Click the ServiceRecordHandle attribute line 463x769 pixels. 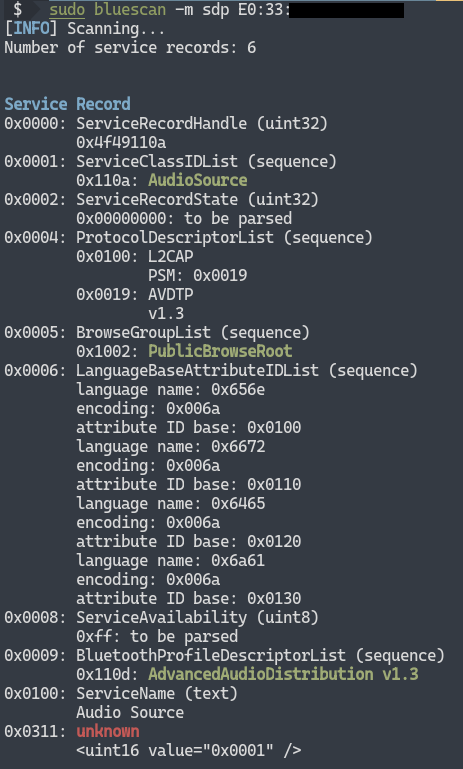pyautogui.click(x=166, y=123)
